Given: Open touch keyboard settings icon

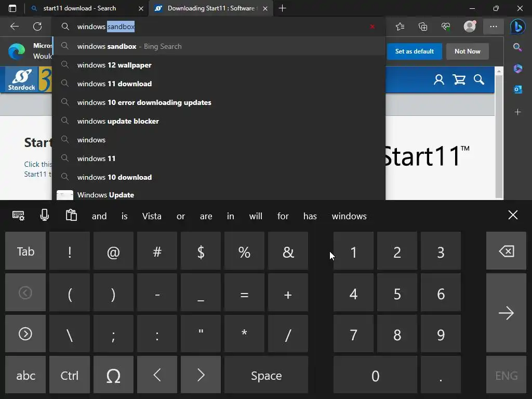Looking at the screenshot, I should [18, 216].
